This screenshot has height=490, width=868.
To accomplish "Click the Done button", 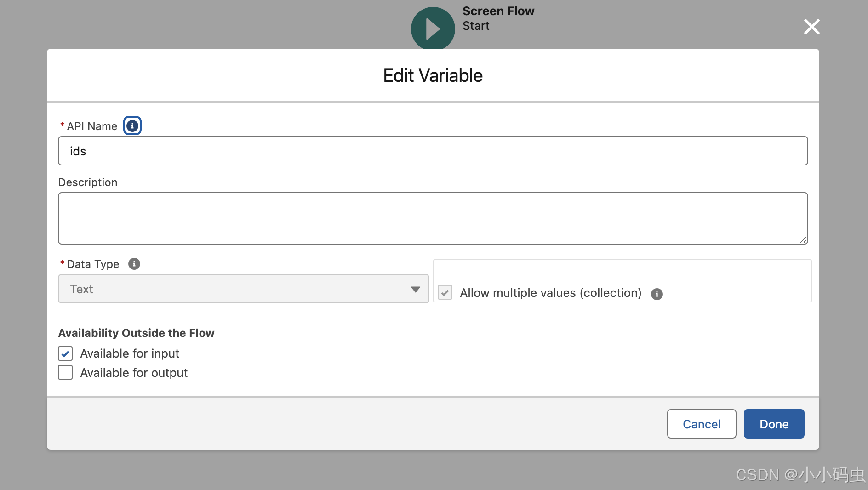I will point(774,424).
